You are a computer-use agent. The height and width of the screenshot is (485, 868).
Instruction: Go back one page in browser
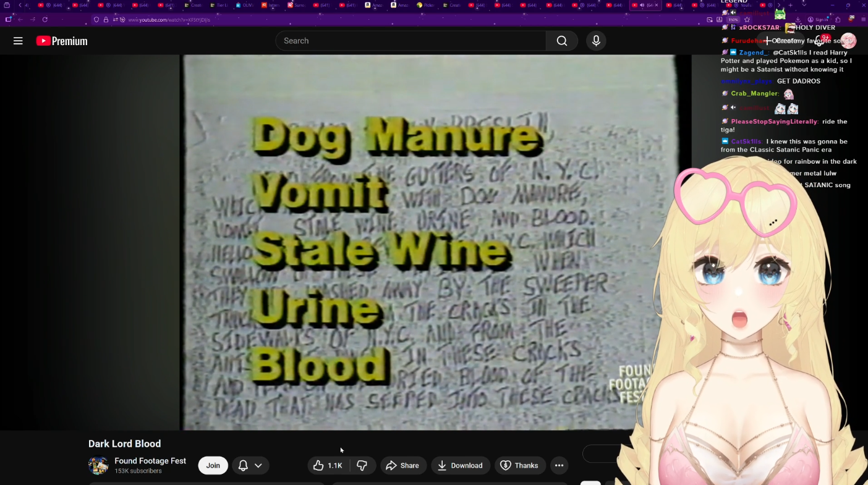click(x=20, y=20)
